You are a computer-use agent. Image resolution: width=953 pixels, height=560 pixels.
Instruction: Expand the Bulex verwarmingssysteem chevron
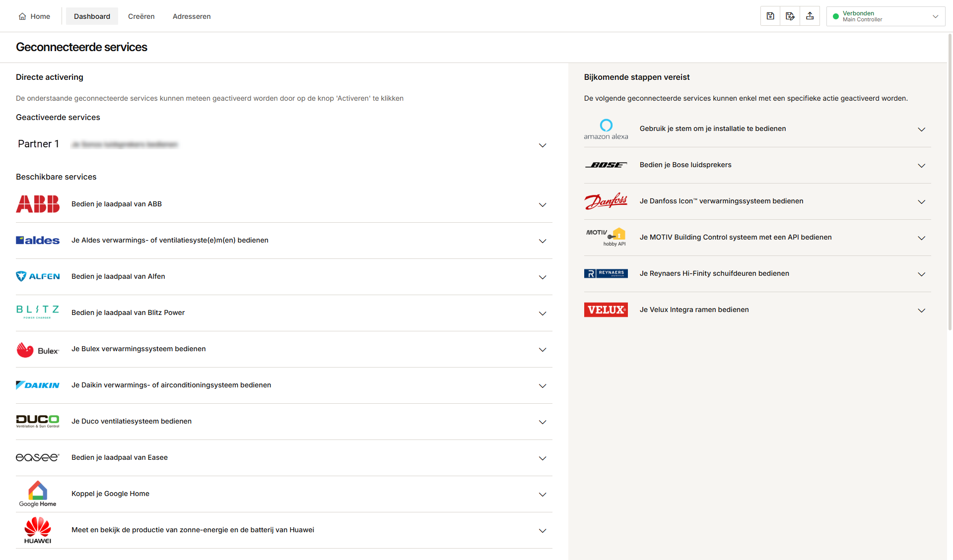point(543,350)
